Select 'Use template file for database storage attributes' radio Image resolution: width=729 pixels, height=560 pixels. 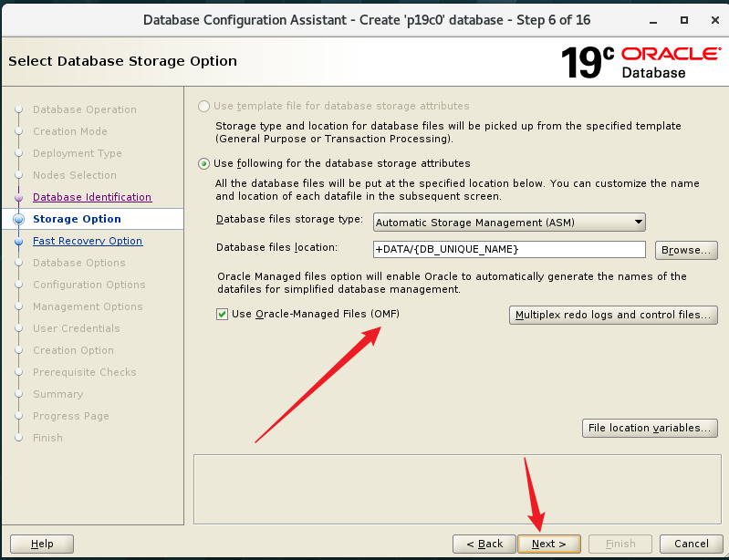click(x=203, y=107)
